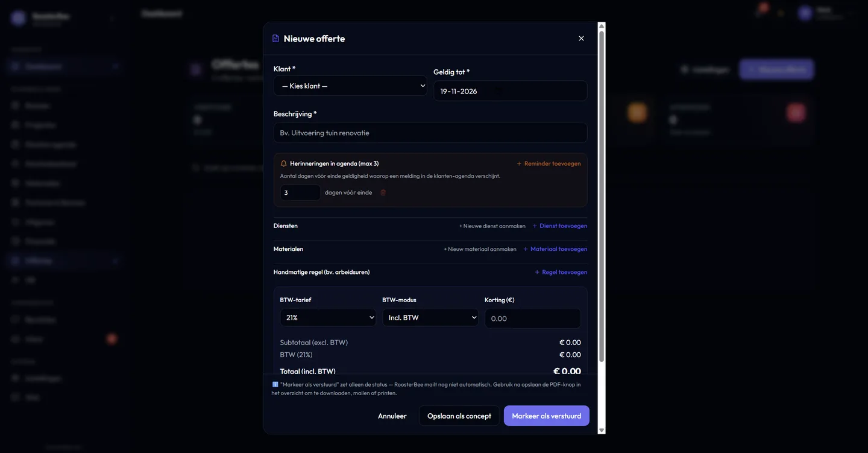Open the BTW-modus Incl. BTW dropdown
This screenshot has height=453, width=868.
point(430,317)
